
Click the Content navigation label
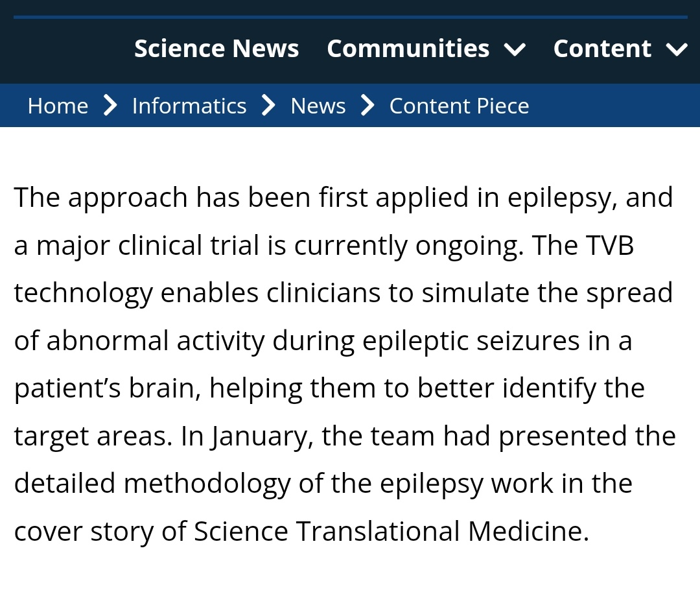(x=602, y=49)
